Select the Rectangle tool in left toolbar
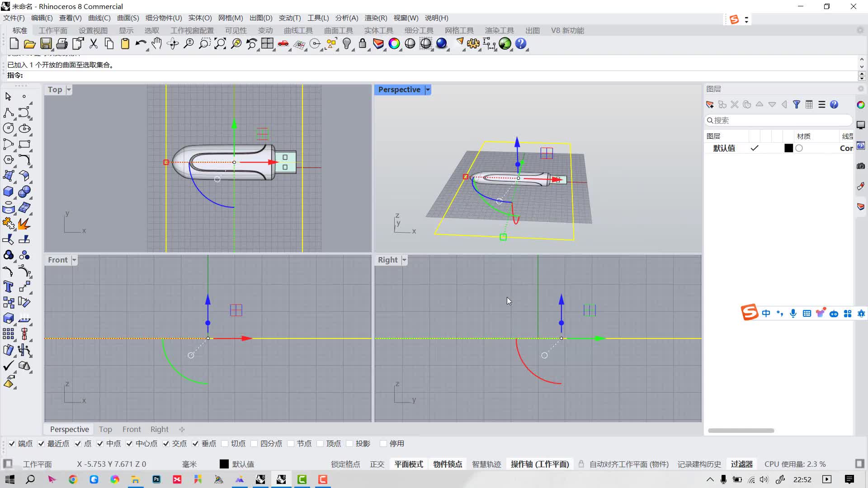The width and height of the screenshot is (868, 488). (x=24, y=144)
